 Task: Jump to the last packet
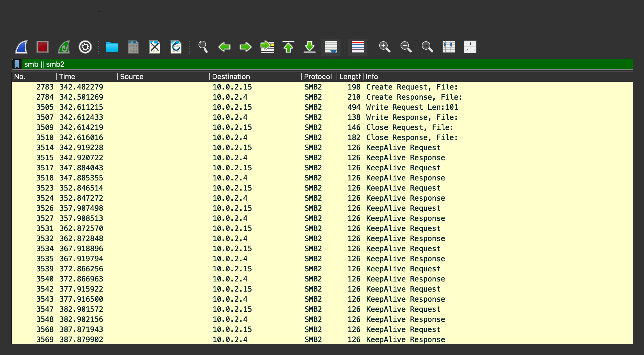pos(310,47)
